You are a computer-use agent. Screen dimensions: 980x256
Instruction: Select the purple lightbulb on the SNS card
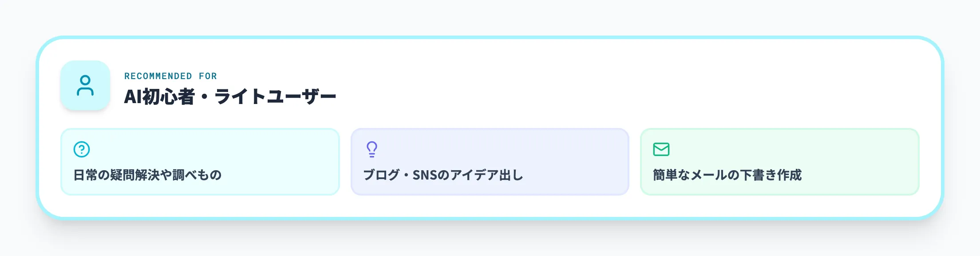[372, 149]
